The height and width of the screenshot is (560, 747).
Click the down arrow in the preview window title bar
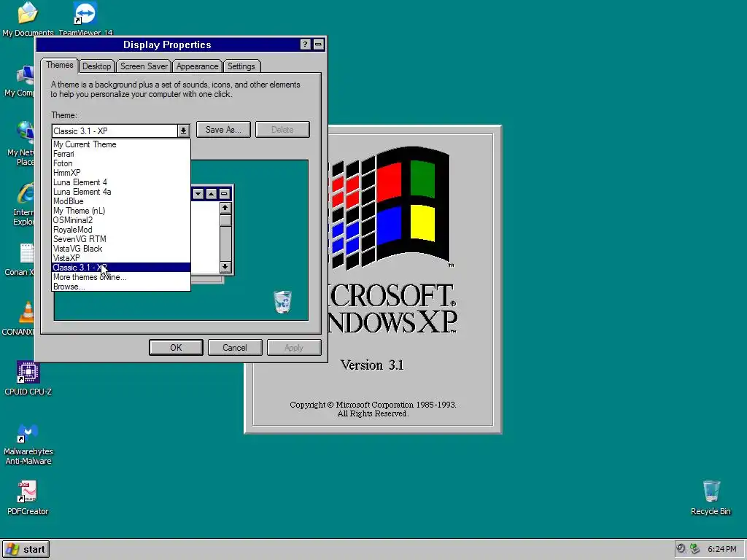[x=198, y=194]
